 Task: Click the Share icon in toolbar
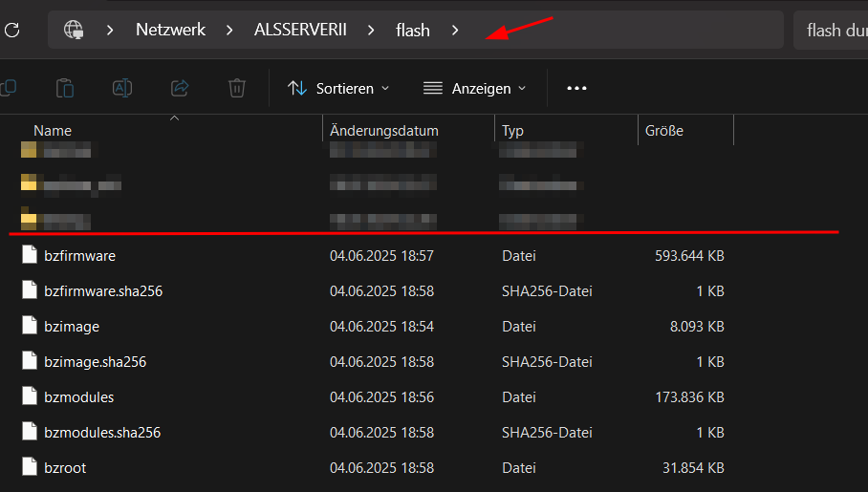180,88
